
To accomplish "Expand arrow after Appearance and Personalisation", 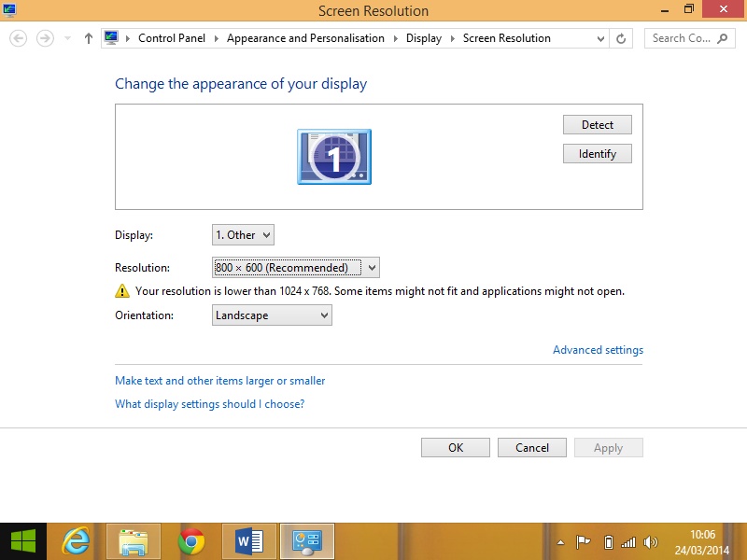I will pos(395,38).
